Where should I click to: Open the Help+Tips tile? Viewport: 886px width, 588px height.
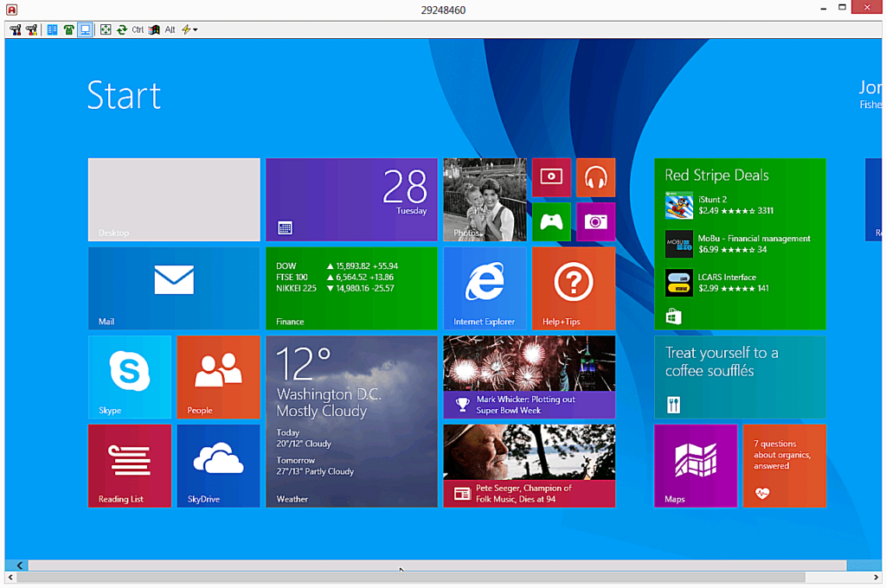tap(574, 288)
